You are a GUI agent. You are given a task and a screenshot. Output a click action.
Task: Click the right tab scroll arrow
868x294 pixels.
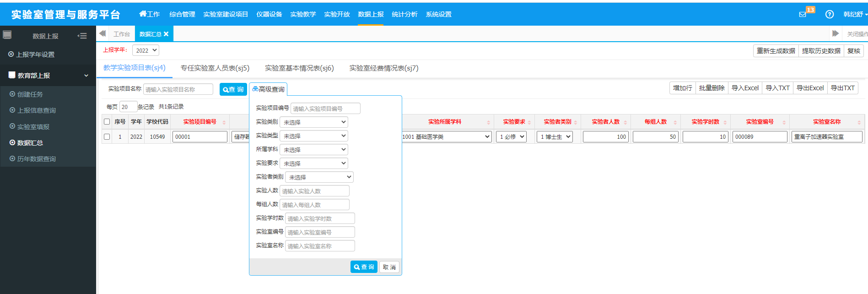pyautogui.click(x=836, y=33)
